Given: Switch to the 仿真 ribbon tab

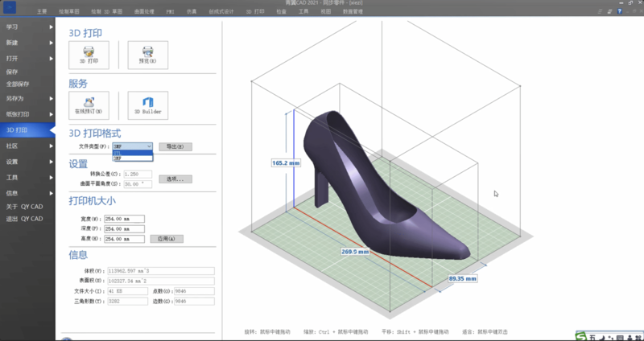Looking at the screenshot, I should 192,13.
